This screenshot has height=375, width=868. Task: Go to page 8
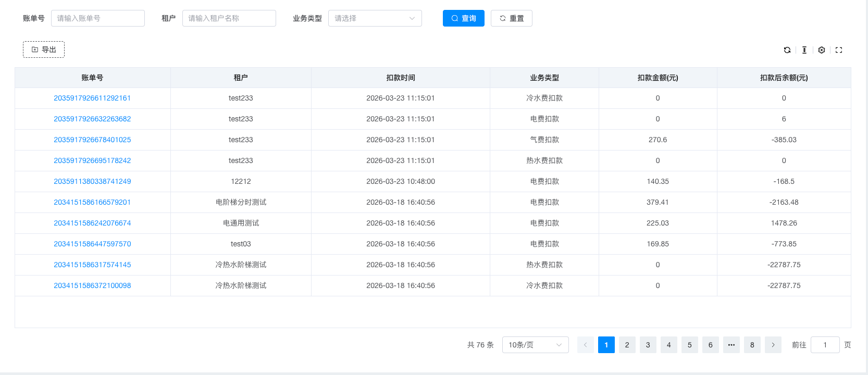point(752,345)
